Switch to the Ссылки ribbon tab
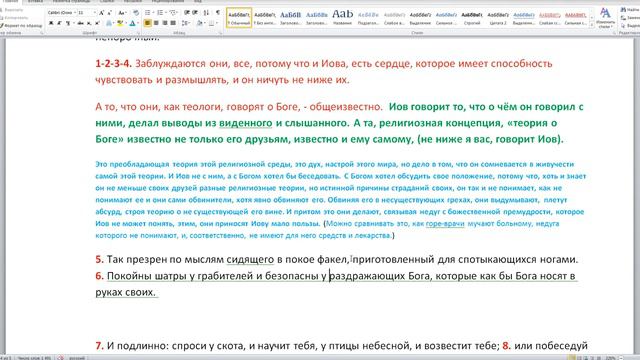This screenshot has height=360, width=640. (107, 2)
